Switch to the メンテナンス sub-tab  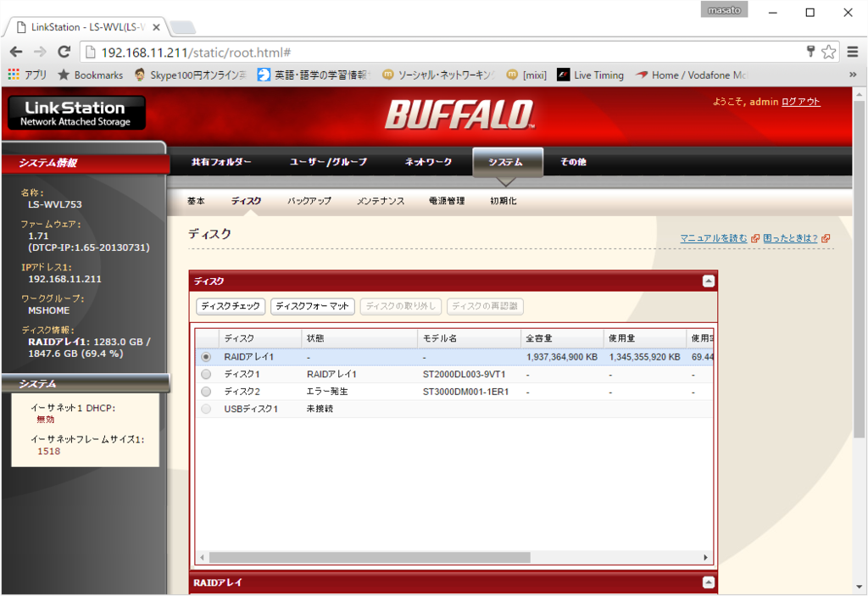381,201
